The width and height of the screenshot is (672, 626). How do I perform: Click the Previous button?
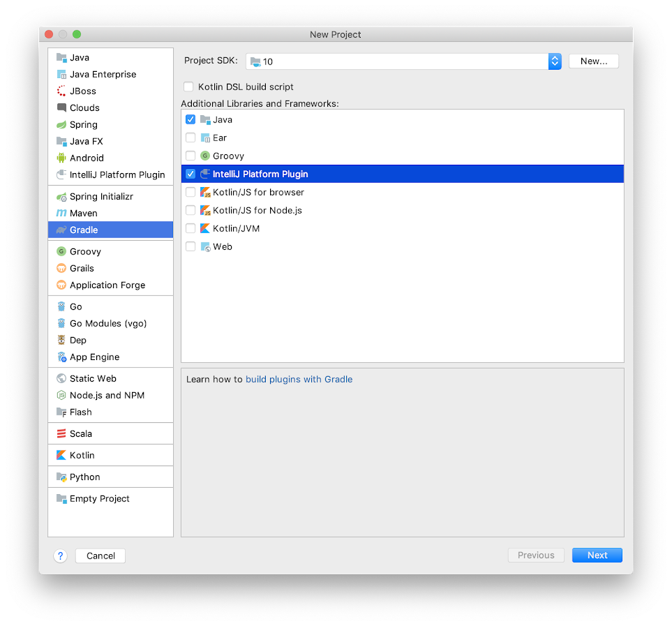pyautogui.click(x=536, y=556)
